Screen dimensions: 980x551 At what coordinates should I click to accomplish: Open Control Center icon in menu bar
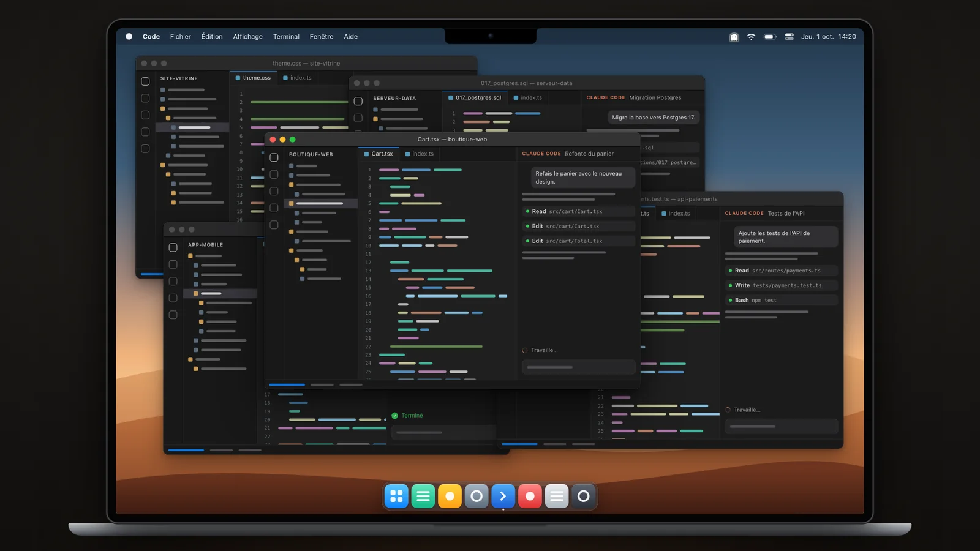(x=789, y=37)
